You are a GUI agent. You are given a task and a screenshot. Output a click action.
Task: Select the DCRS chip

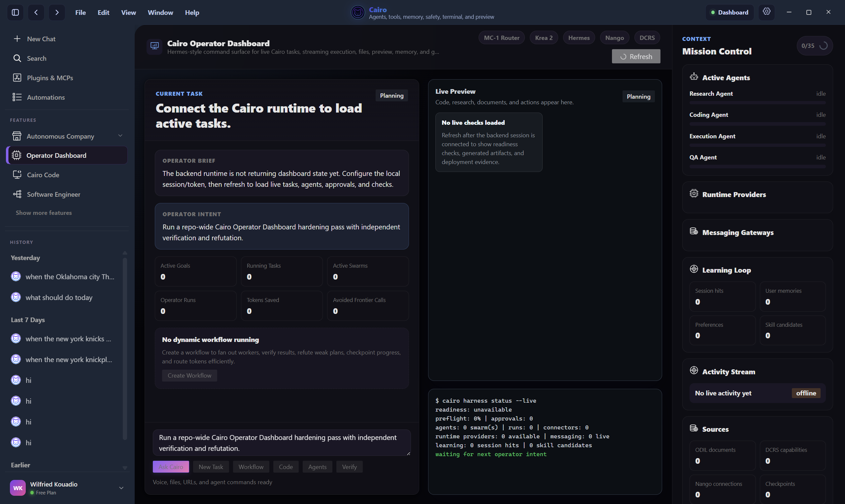pyautogui.click(x=647, y=38)
